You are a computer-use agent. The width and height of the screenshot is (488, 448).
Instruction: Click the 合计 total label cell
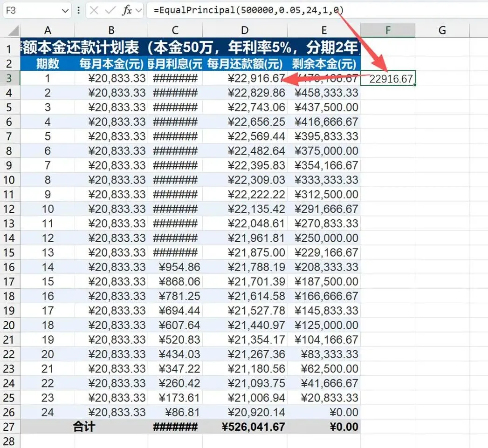84,427
